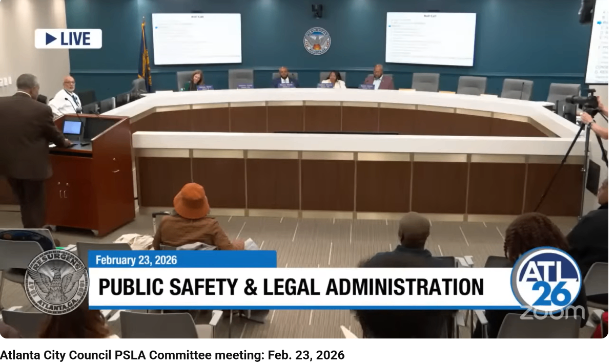
Task: Click the laptop screen on the podium
Action: tap(72, 127)
